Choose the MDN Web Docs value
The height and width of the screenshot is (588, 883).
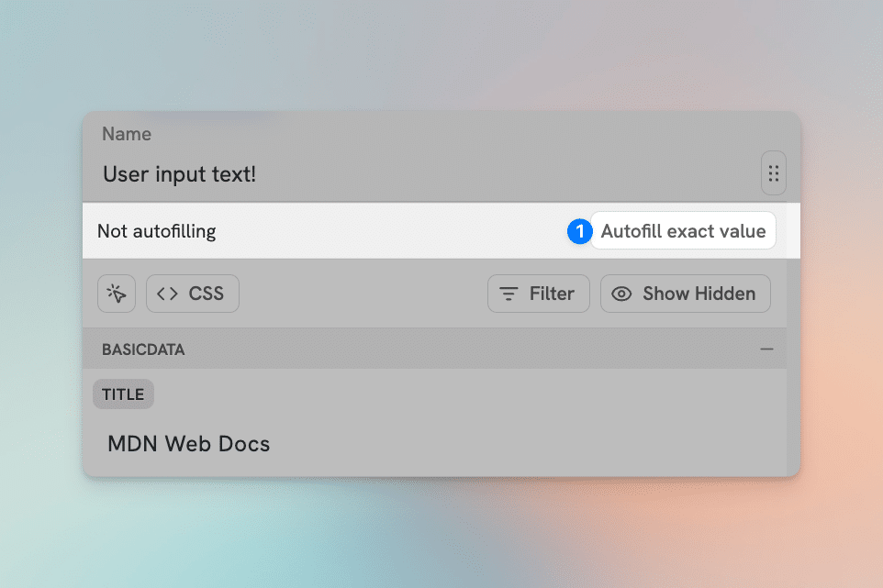189,445
